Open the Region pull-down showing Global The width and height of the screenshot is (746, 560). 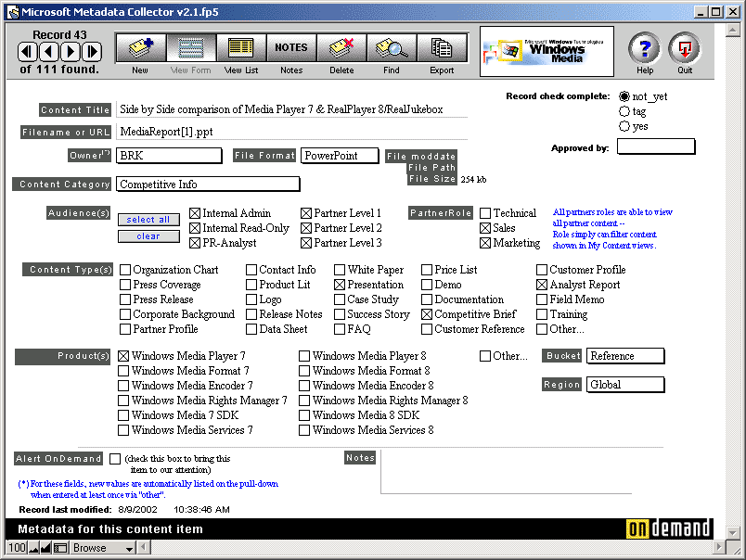625,385
